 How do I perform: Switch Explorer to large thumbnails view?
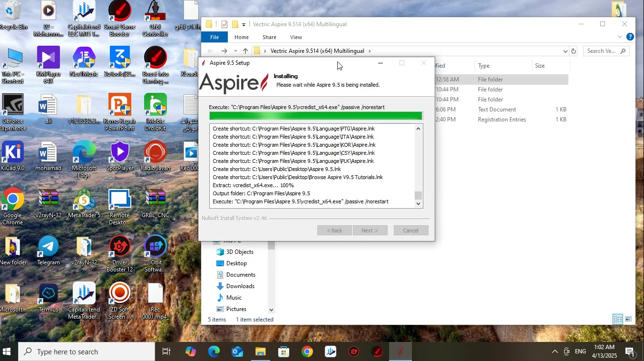(x=628, y=320)
